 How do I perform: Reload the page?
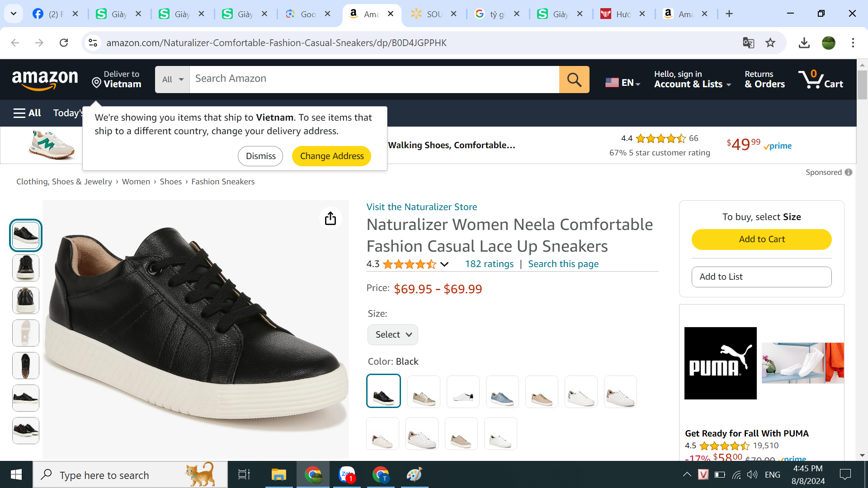[64, 42]
